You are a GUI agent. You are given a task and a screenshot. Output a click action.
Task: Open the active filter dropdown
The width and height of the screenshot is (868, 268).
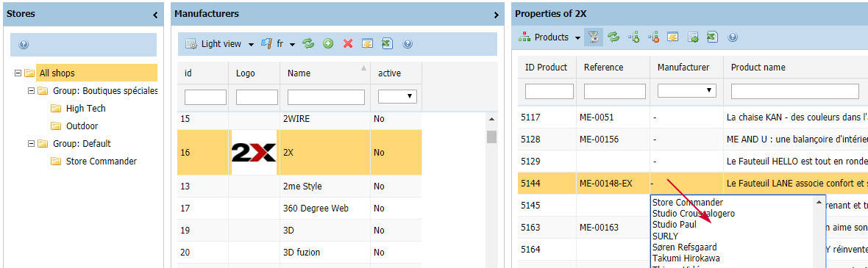coord(397,97)
